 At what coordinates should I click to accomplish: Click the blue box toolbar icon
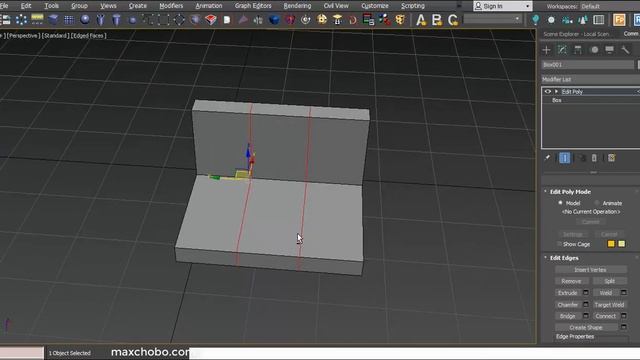pyautogui.click(x=53, y=20)
